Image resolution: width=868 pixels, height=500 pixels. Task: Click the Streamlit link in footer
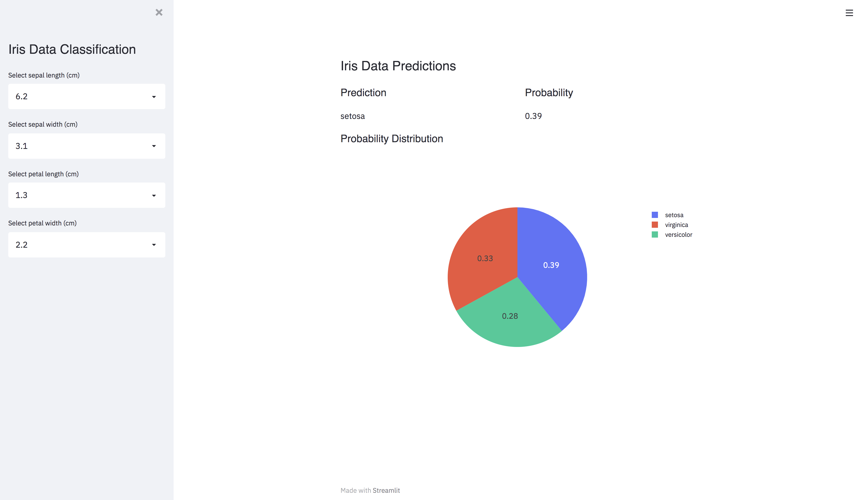[x=386, y=490]
